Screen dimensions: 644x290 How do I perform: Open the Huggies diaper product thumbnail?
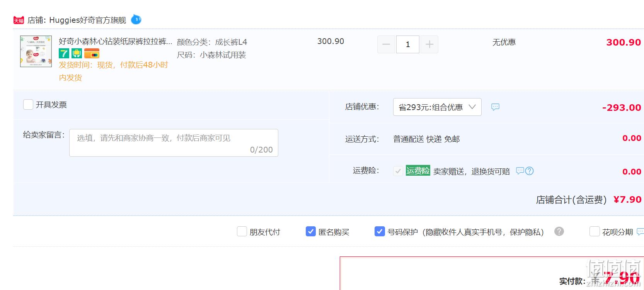coord(36,51)
